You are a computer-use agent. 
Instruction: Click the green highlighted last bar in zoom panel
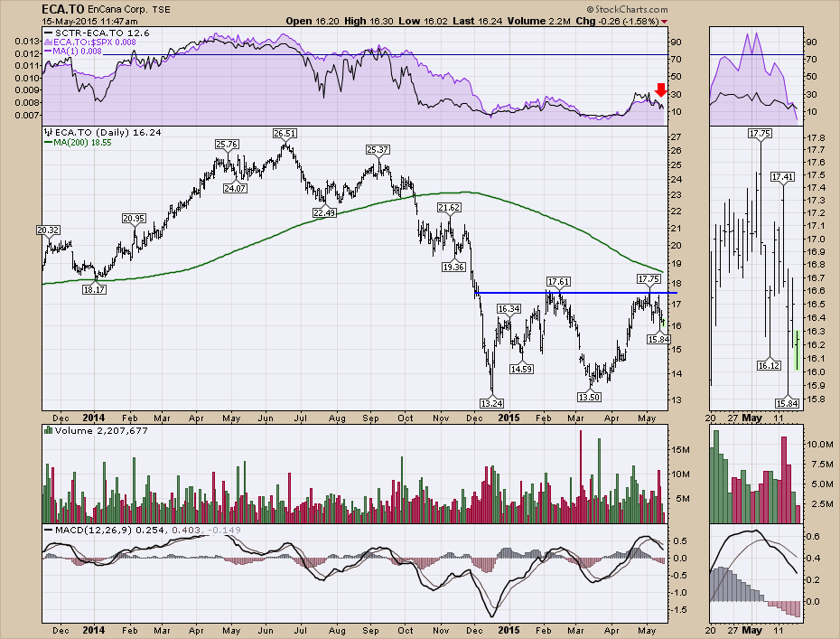(x=798, y=350)
